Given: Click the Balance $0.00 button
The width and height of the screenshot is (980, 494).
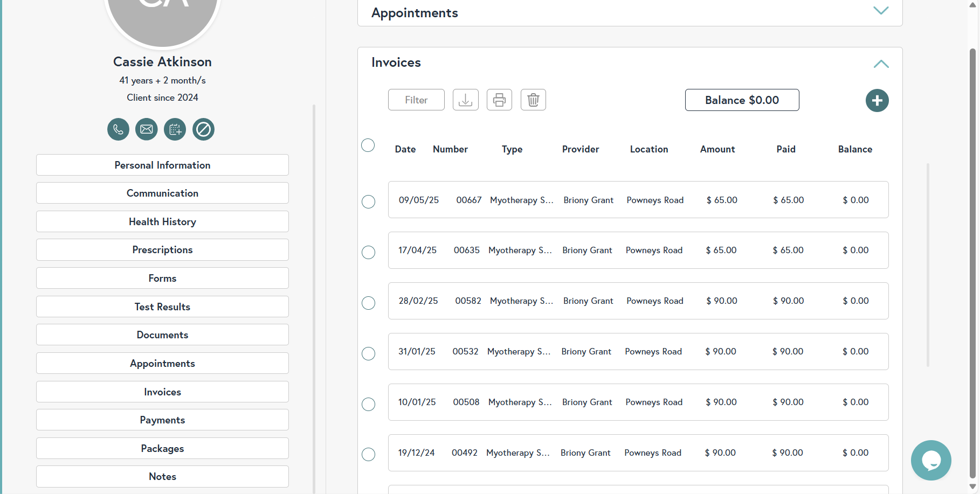Looking at the screenshot, I should [742, 100].
